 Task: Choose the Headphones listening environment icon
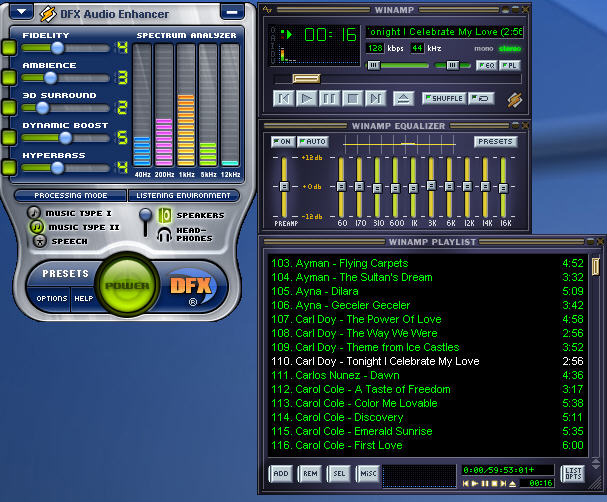(165, 235)
